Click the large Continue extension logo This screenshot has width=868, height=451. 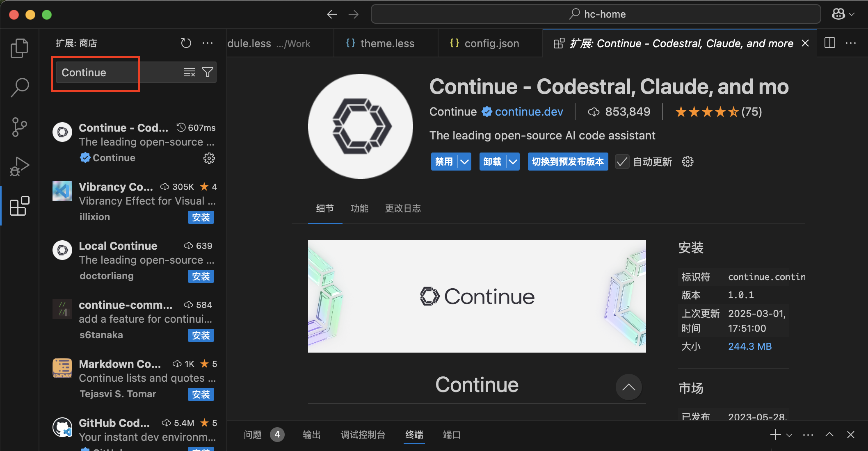point(361,126)
